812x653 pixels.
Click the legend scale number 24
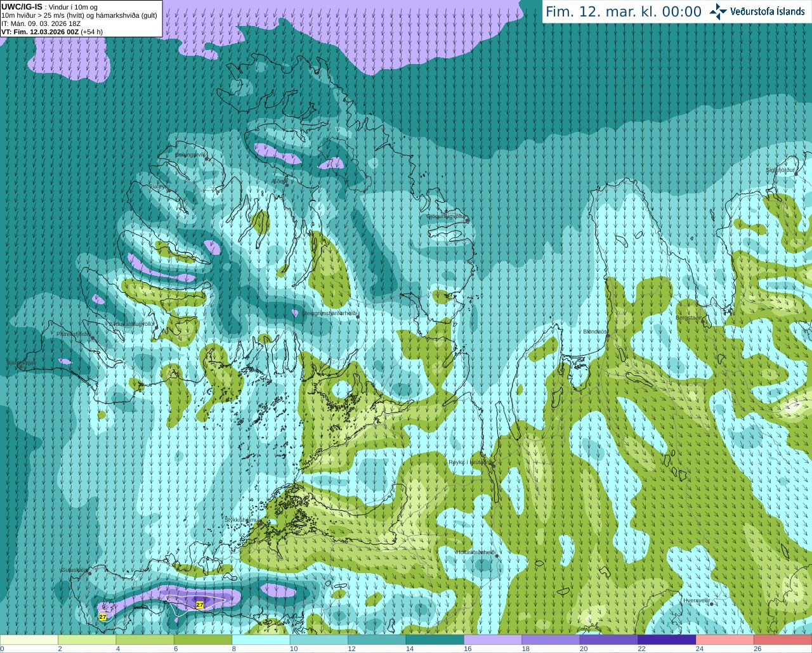click(x=700, y=649)
